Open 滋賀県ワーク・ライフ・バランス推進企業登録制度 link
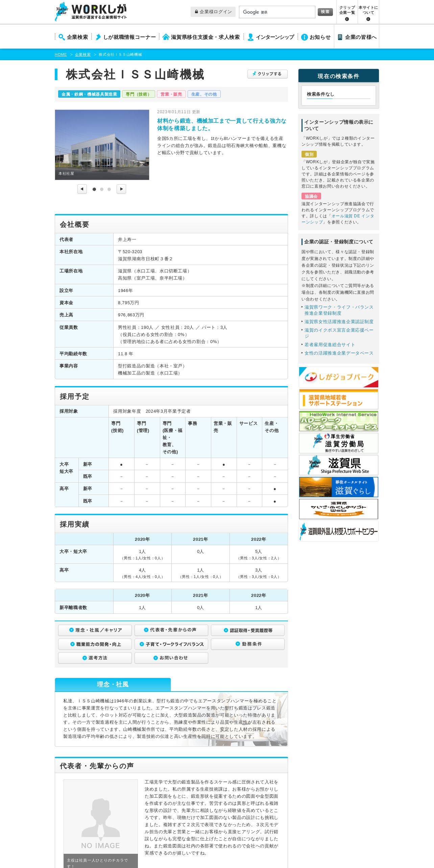The image size is (434, 868). 339,310
